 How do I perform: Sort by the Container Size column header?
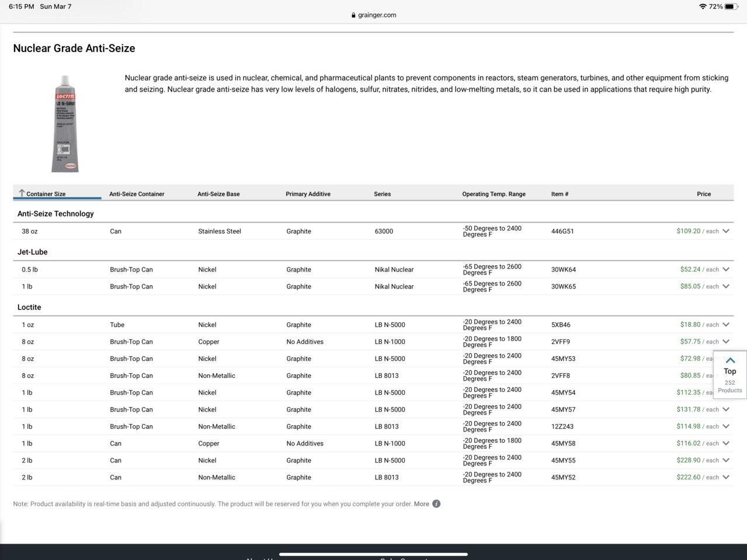point(46,194)
